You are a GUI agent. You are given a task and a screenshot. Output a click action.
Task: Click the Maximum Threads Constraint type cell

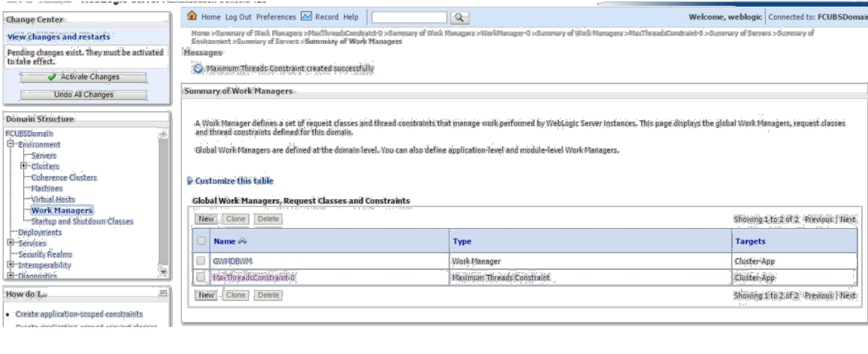[x=501, y=277]
